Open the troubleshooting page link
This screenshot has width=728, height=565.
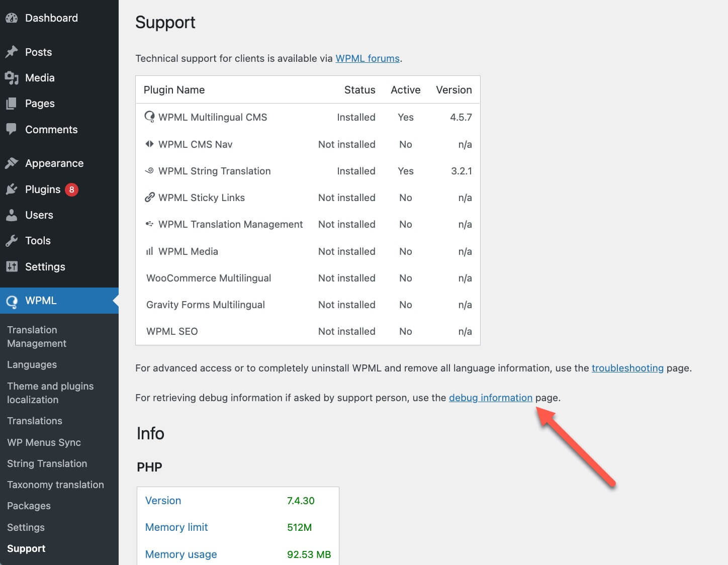(x=627, y=368)
